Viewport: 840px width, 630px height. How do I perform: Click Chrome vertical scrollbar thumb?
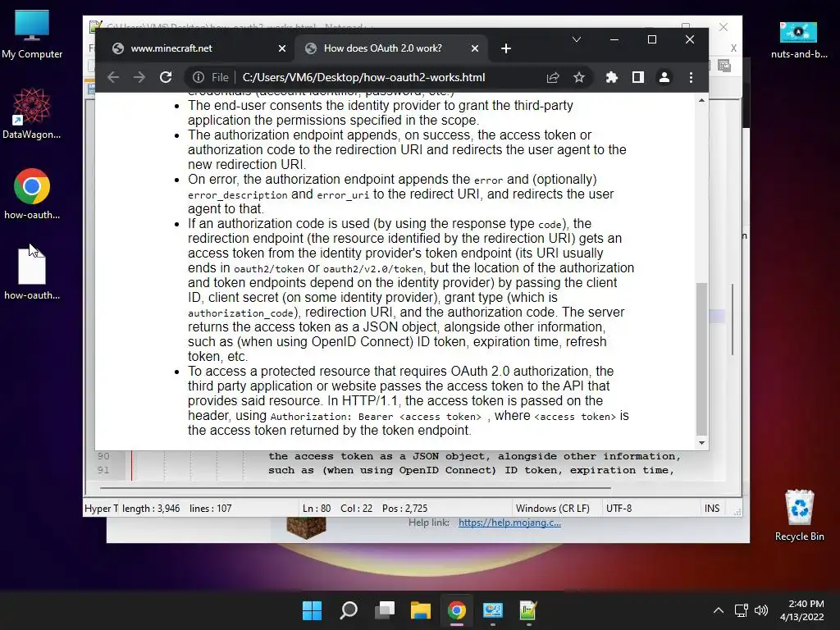702,358
